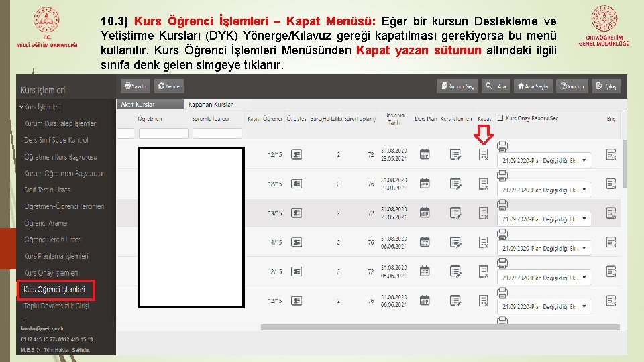Open Öğrenci Tercih Listesi sidebar item

[x=52, y=240]
